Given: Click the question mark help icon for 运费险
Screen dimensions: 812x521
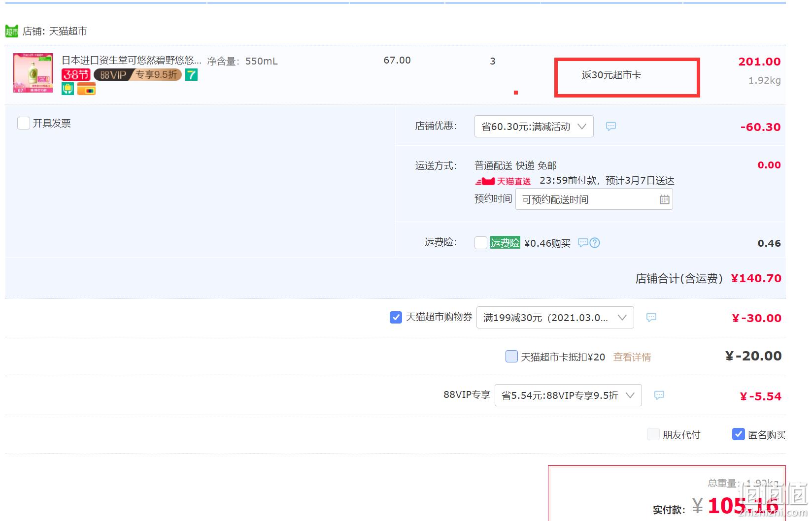Looking at the screenshot, I should click(595, 243).
